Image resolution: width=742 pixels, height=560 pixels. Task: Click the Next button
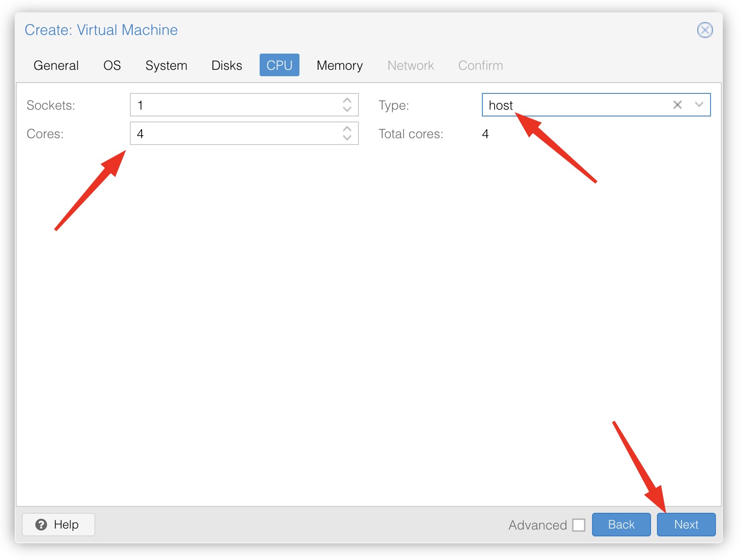686,525
